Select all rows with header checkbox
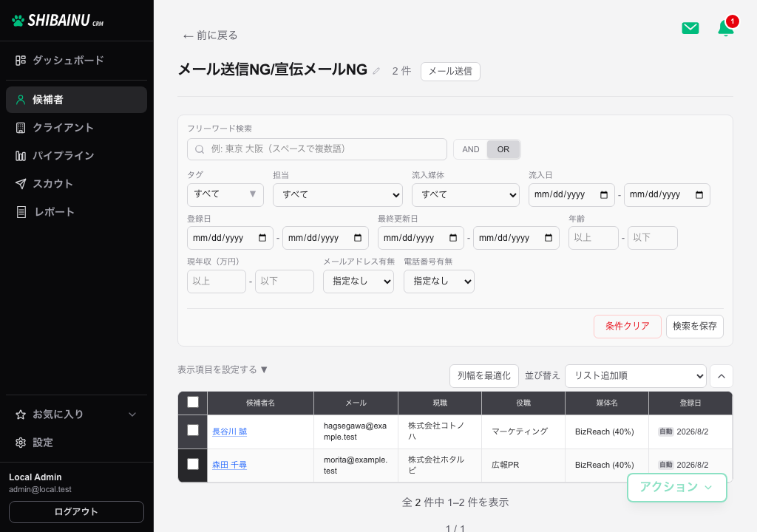The image size is (757, 532). [x=193, y=402]
